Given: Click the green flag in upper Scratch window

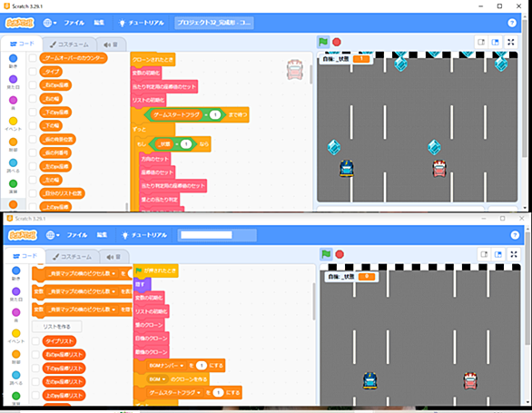Looking at the screenshot, I should click(323, 42).
